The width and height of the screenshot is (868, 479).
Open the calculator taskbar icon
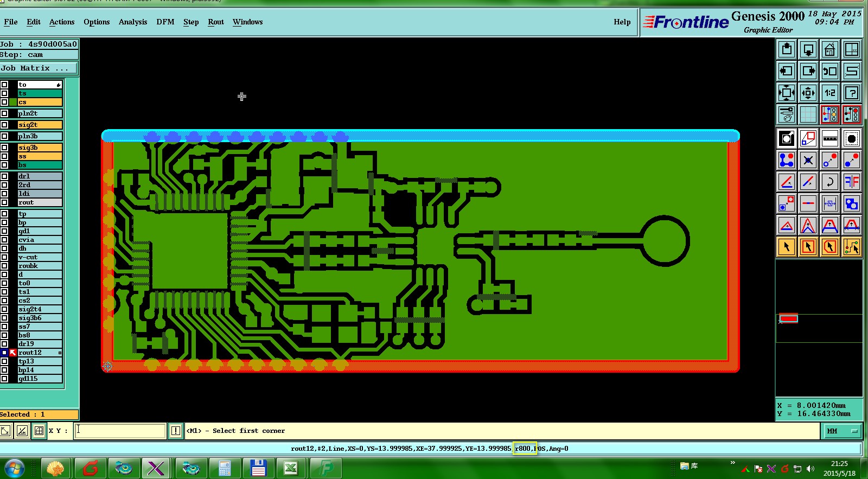click(x=225, y=468)
